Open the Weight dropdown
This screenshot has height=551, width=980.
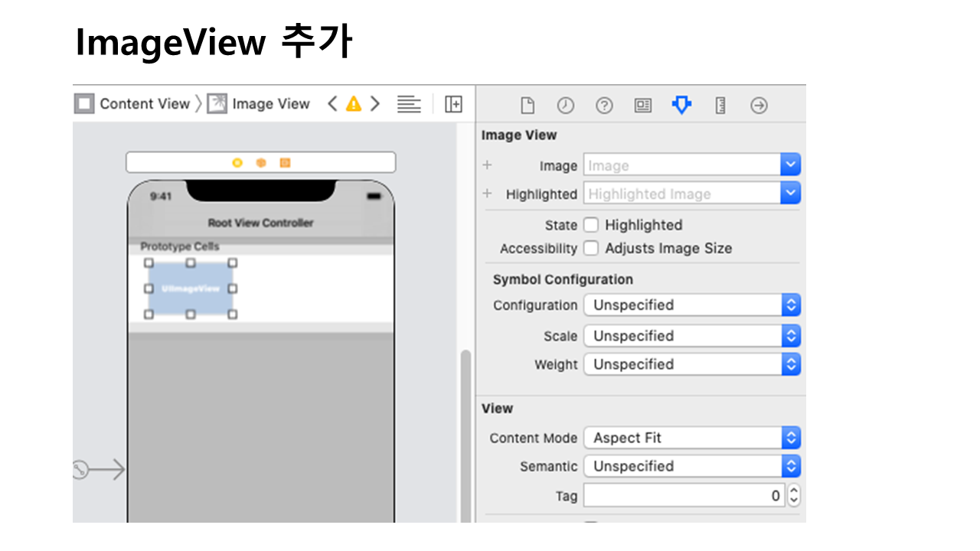(692, 364)
